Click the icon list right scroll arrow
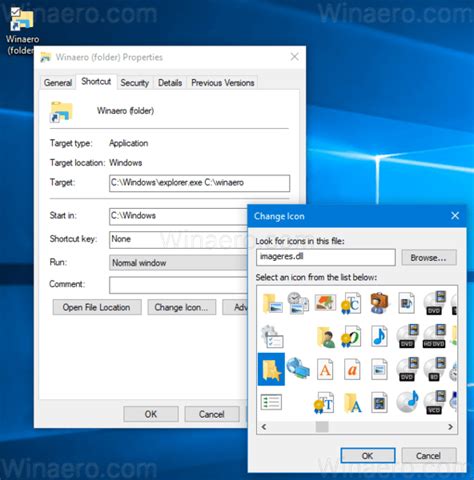 (450, 427)
